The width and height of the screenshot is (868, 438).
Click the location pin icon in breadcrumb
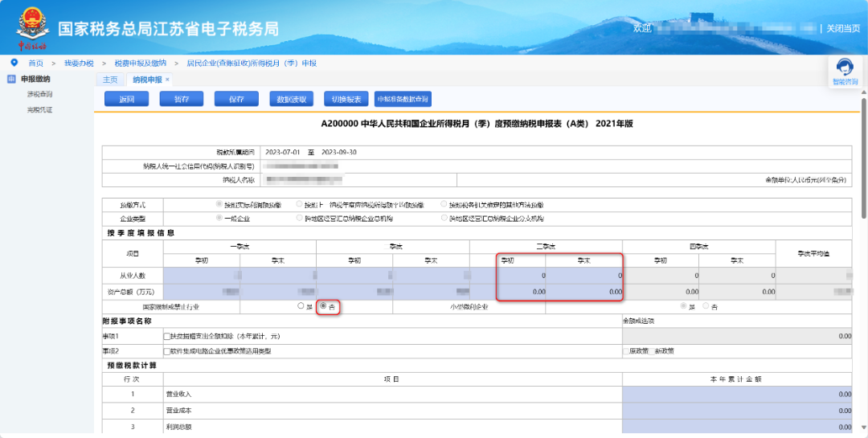14,63
